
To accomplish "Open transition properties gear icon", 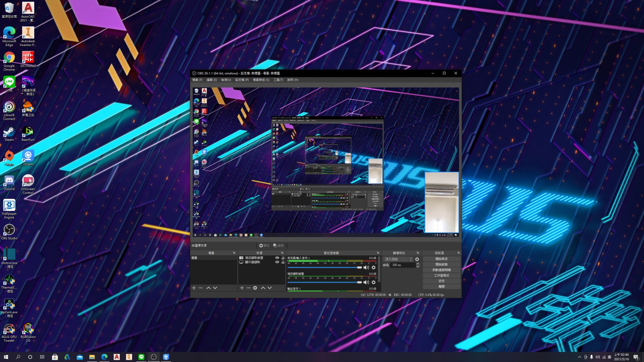I will (417, 259).
